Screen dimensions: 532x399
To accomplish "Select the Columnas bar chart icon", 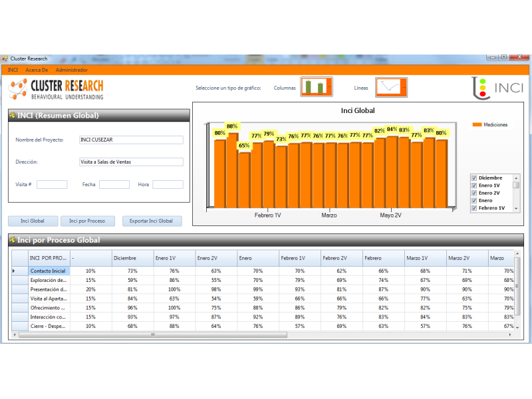I will (316, 87).
